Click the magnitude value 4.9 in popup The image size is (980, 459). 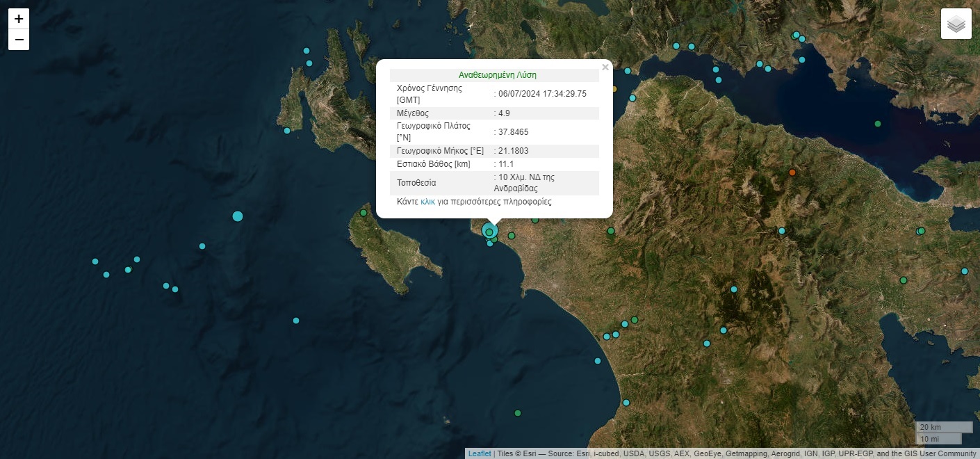tap(504, 113)
